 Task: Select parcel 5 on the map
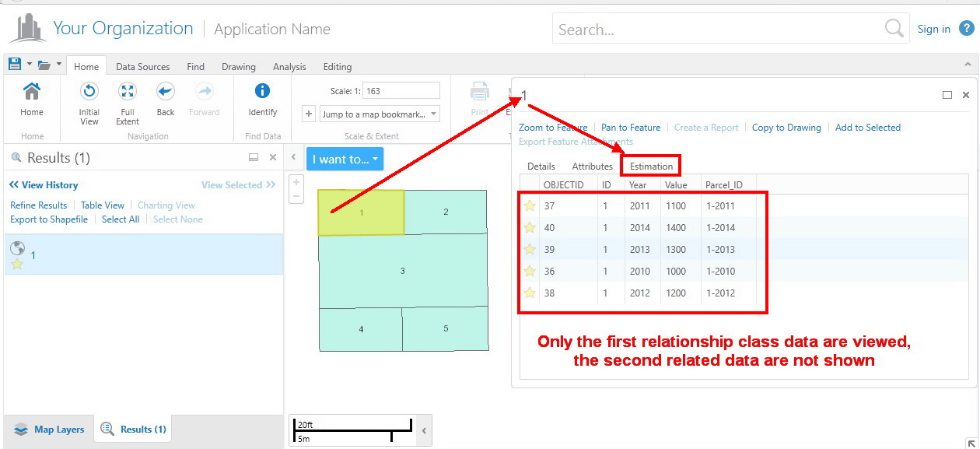coord(446,328)
